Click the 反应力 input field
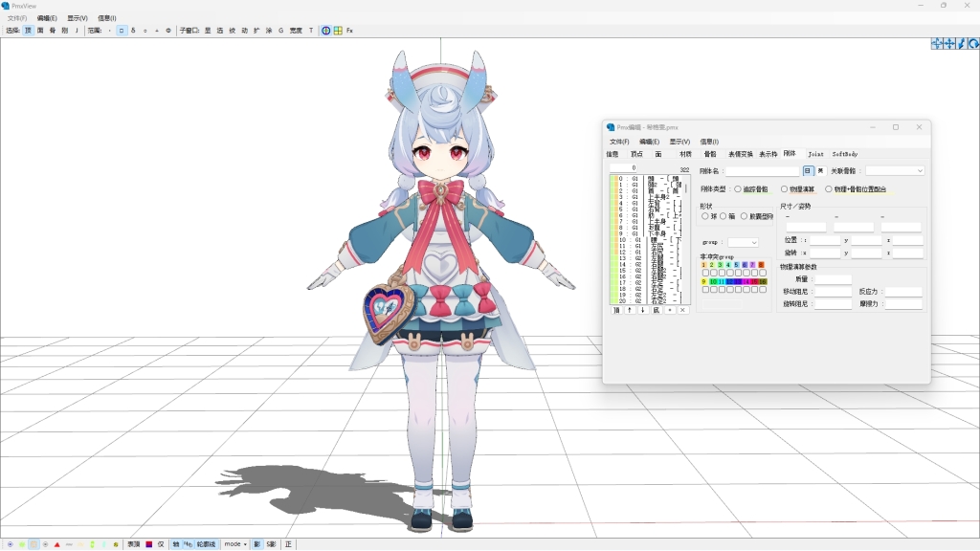Screen dimensions: 980x551 (x=903, y=292)
